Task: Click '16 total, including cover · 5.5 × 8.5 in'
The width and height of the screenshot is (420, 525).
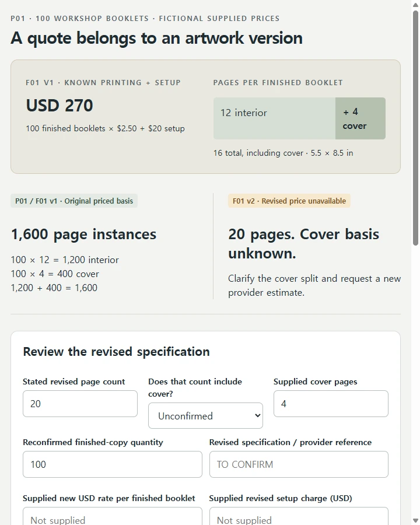Action: click(283, 153)
